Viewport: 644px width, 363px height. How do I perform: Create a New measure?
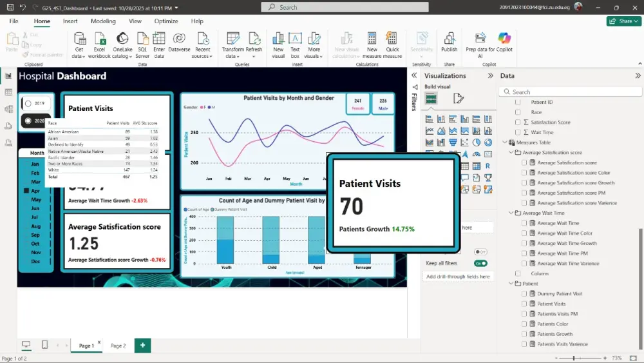pyautogui.click(x=372, y=45)
